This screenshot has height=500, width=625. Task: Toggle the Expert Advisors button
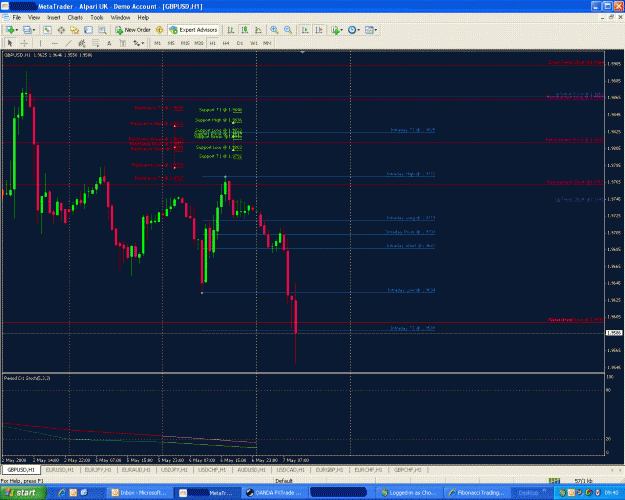pos(194,30)
